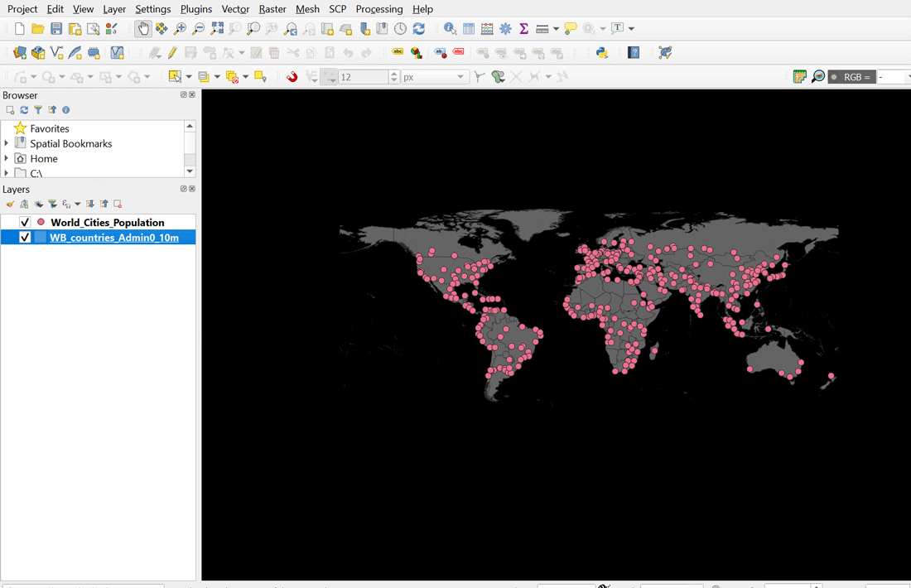Image resolution: width=911 pixels, height=588 pixels.
Task: Select the Measure Line ruler tool
Action: click(x=542, y=28)
